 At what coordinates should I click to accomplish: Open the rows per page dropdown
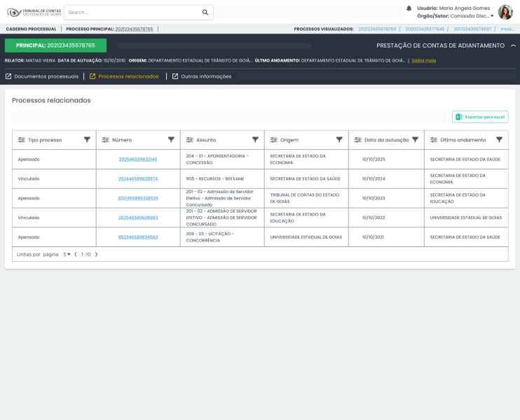(x=67, y=254)
